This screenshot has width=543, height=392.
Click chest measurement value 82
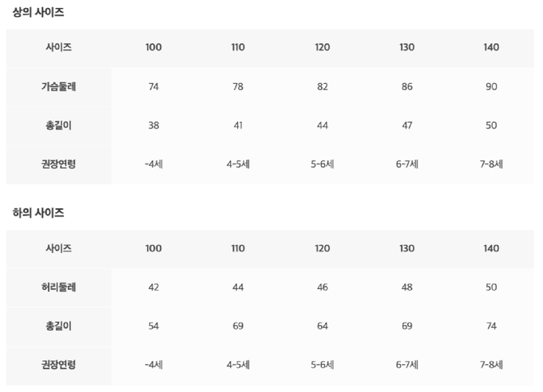coord(323,86)
